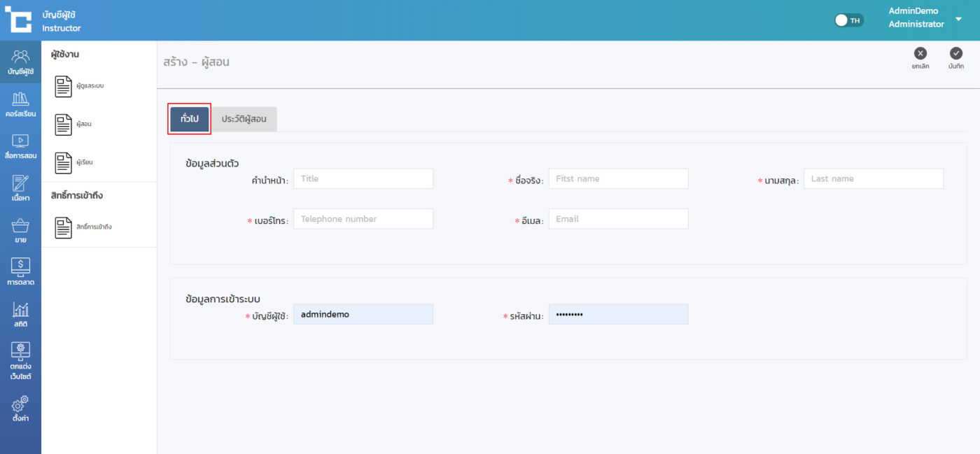Open the คอร์สเรียน courses sidebar icon
This screenshot has width=980, height=454.
tap(20, 104)
